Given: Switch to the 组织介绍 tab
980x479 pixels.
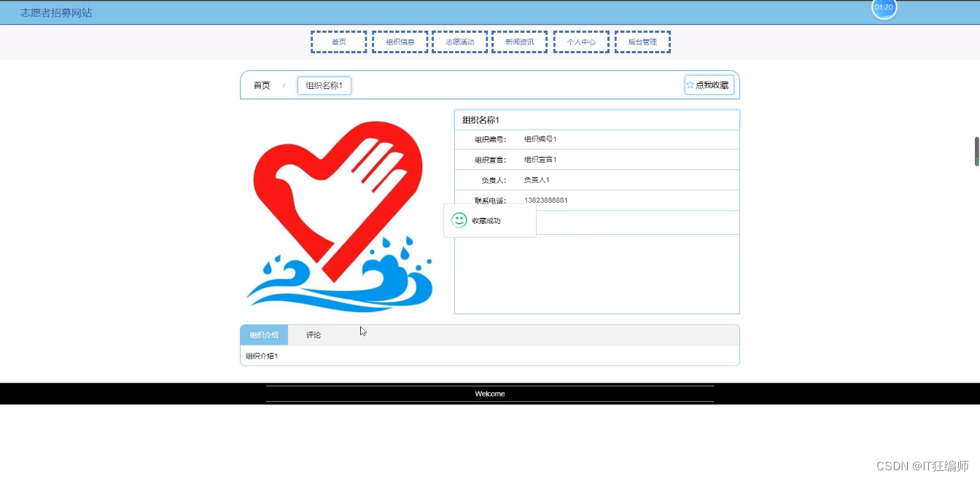Looking at the screenshot, I should pos(264,335).
